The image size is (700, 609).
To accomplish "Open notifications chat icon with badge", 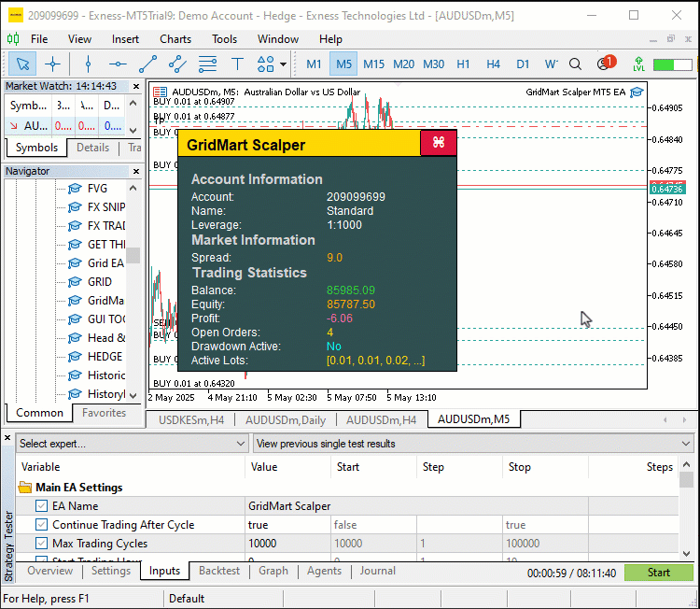I will point(606,63).
